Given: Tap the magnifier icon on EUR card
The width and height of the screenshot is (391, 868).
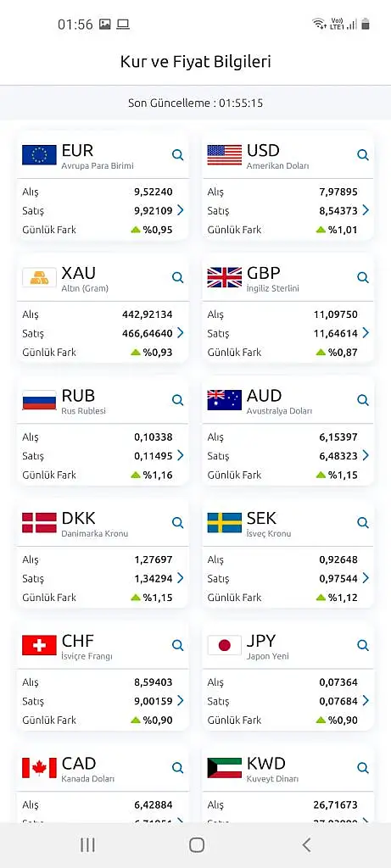Looking at the screenshot, I should tap(178, 155).
